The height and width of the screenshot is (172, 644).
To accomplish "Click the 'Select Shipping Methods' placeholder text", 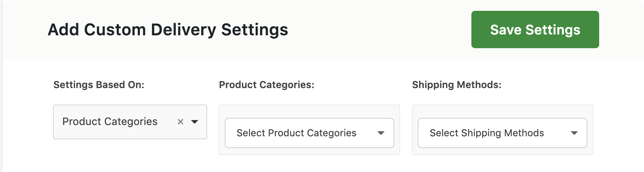I will click(x=487, y=133).
